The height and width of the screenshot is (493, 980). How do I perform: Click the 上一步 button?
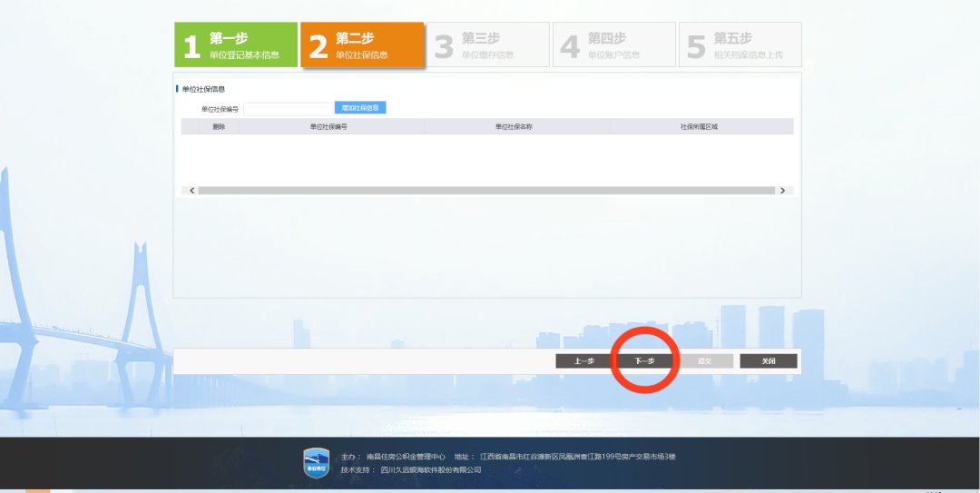click(583, 361)
